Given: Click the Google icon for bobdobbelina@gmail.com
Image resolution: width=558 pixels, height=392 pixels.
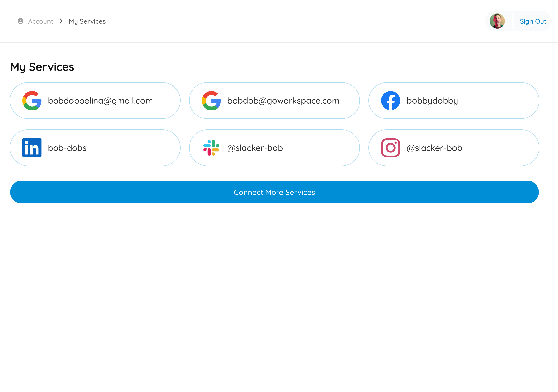Looking at the screenshot, I should pos(32,101).
